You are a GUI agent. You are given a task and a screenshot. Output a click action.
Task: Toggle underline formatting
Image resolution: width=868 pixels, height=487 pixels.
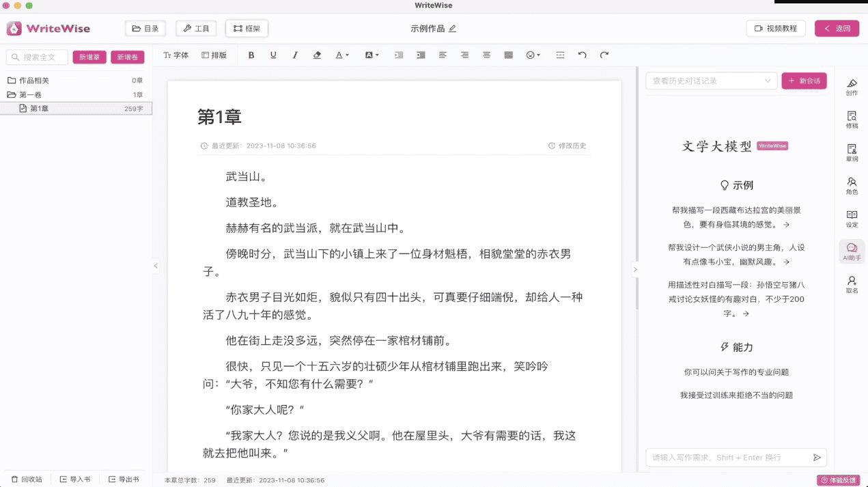tap(273, 55)
